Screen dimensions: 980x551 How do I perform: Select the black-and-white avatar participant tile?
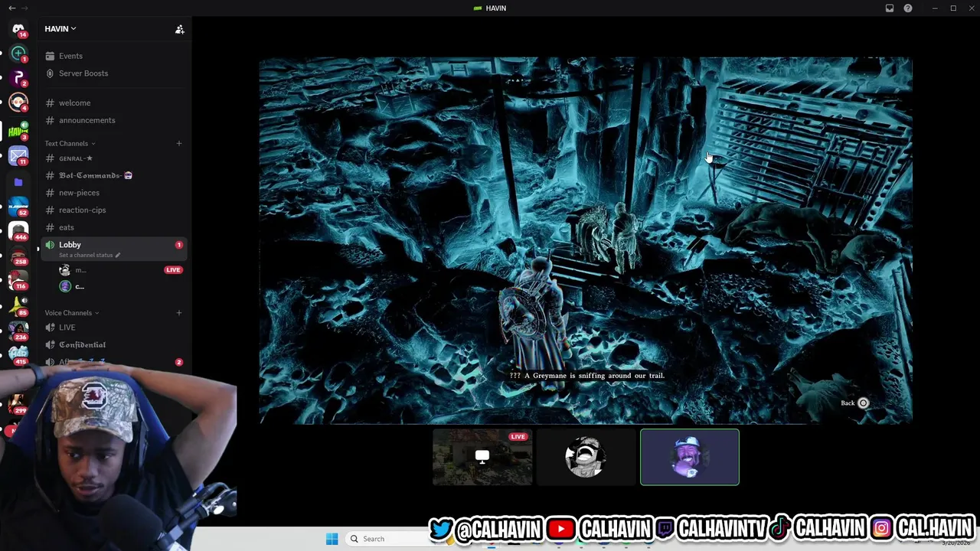586,457
